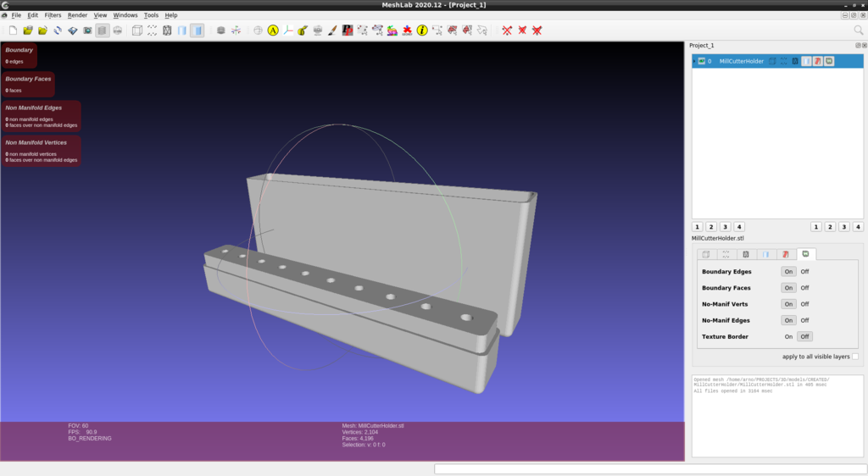Switch to the bounding box options tab
The image size is (868, 476).
706,254
